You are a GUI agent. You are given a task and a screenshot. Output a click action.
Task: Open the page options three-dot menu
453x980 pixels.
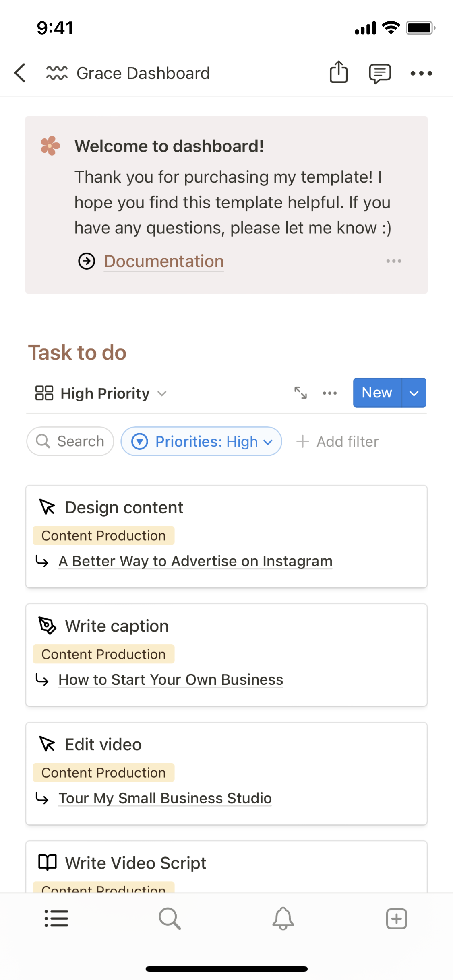tap(421, 73)
